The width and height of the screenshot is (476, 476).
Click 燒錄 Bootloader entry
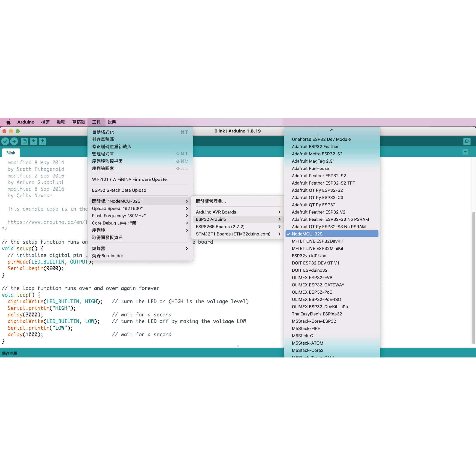tap(140, 256)
